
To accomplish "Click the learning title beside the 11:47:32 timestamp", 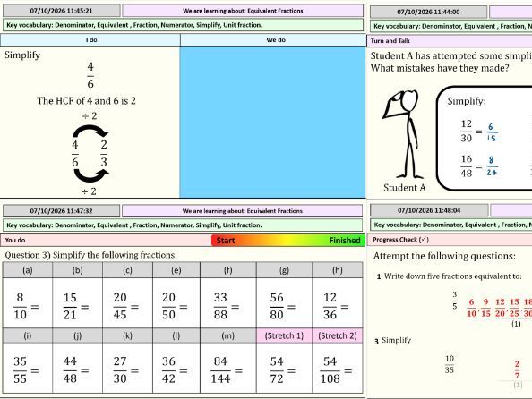I will coord(242,211).
